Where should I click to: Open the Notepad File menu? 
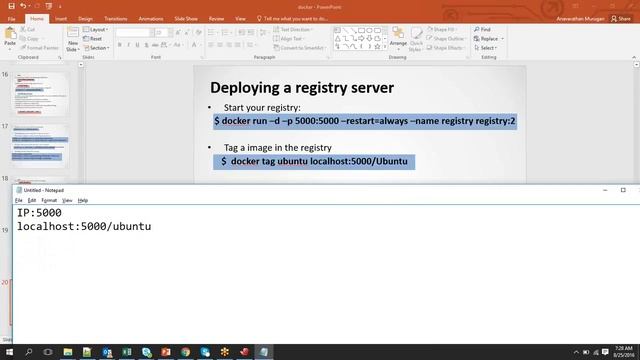point(19,200)
